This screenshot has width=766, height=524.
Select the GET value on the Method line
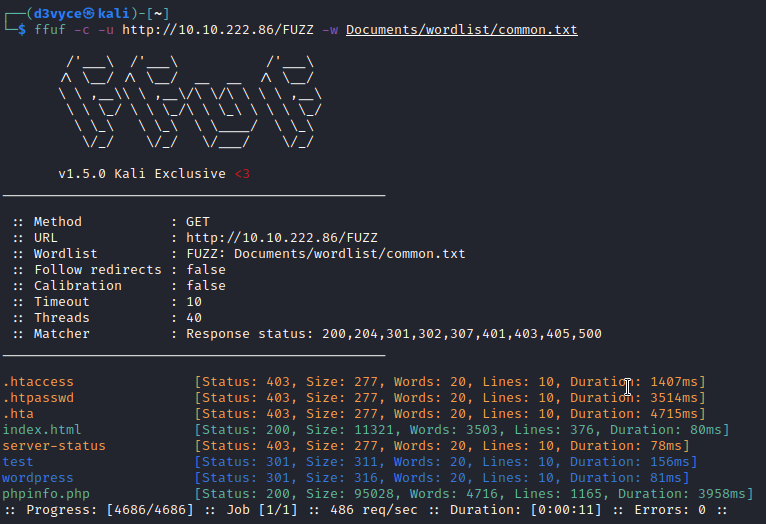click(x=198, y=222)
